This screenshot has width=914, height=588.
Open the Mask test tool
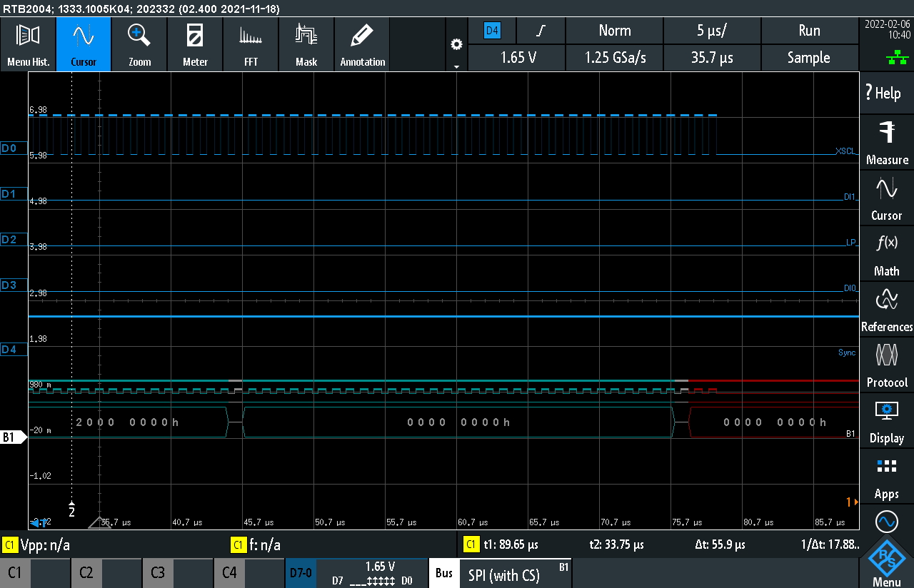point(306,44)
